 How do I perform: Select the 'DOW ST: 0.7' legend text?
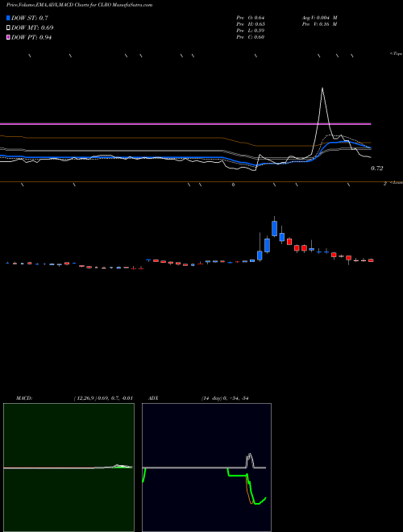(30, 18)
